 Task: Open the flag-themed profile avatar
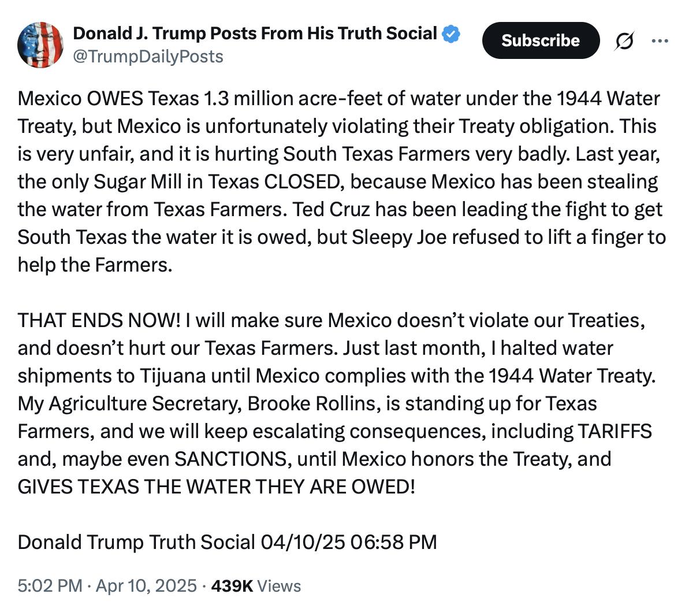click(x=40, y=44)
